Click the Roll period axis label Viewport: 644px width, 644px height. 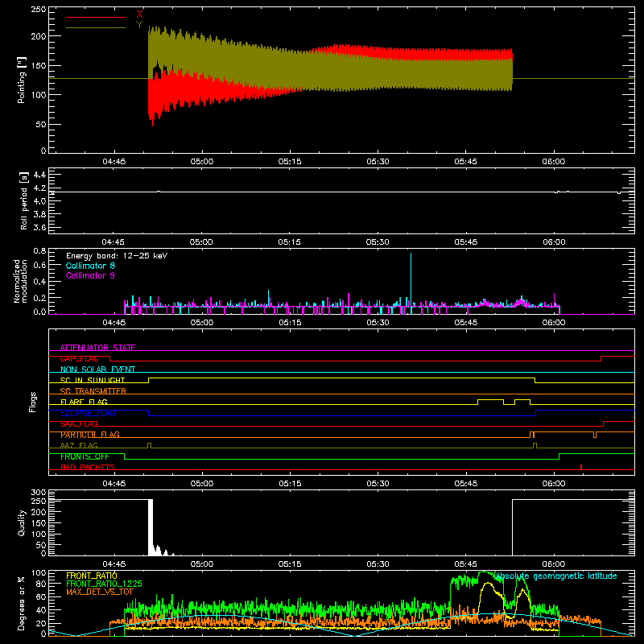[x=24, y=200]
